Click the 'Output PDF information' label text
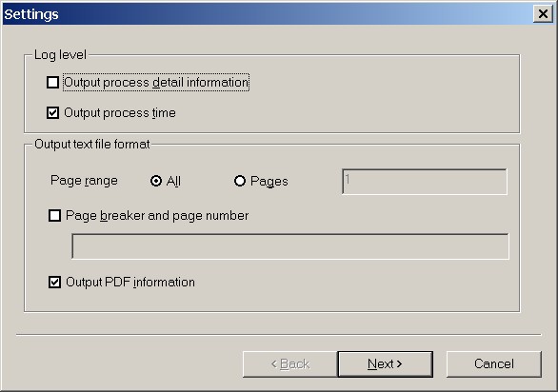 (130, 282)
